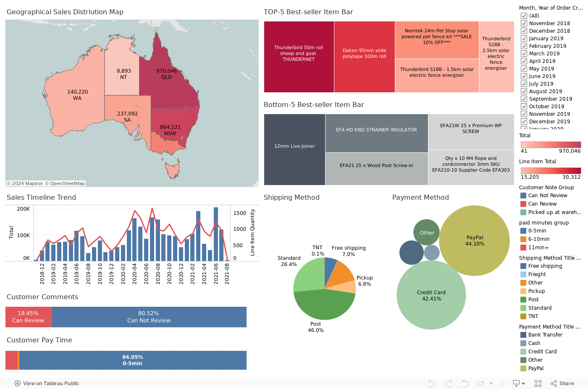Select the Other payment bubble

(x=427, y=232)
